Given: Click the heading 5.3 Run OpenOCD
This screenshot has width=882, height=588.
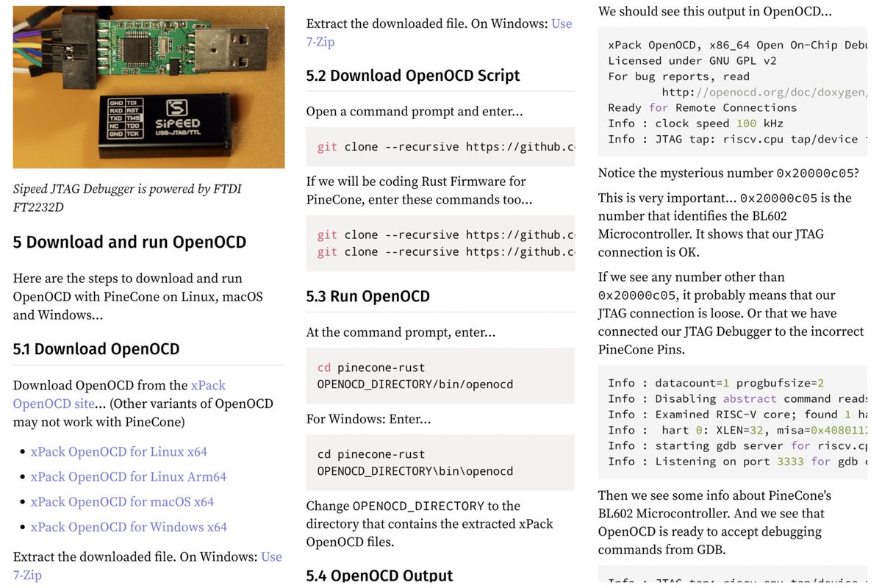Looking at the screenshot, I should click(367, 295).
